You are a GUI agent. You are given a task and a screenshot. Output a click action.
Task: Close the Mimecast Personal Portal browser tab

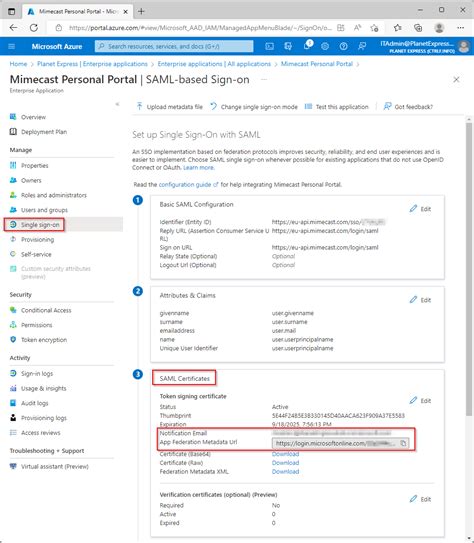126,11
